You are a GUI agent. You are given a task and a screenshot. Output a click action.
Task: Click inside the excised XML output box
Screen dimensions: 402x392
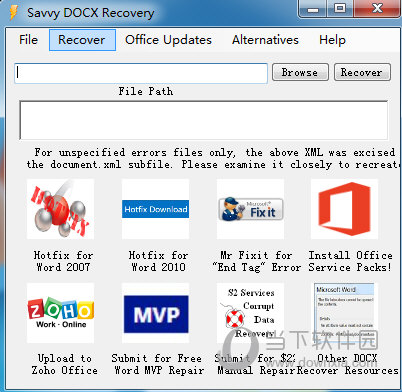click(204, 120)
